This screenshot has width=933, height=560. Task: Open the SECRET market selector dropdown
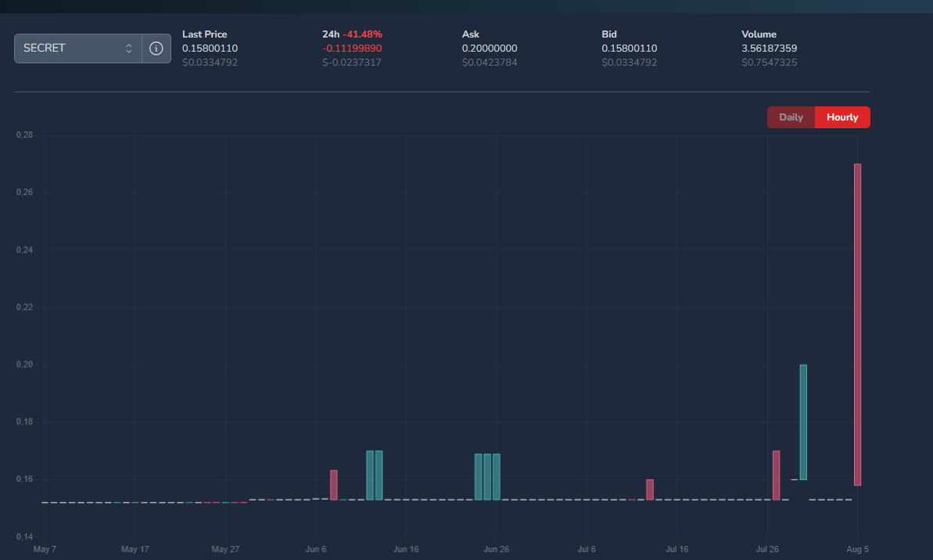pyautogui.click(x=77, y=48)
